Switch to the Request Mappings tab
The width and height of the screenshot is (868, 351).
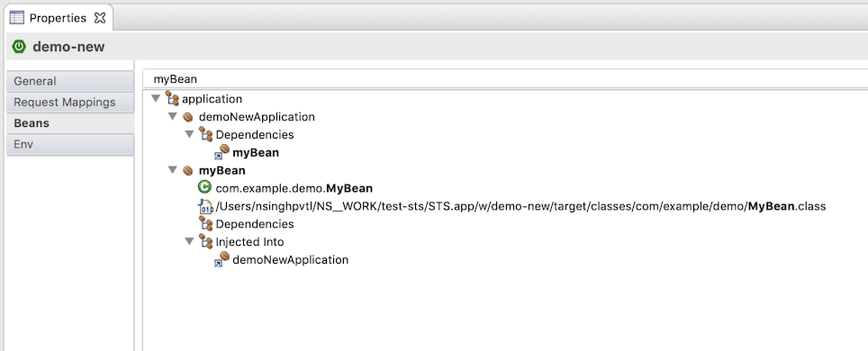70,102
